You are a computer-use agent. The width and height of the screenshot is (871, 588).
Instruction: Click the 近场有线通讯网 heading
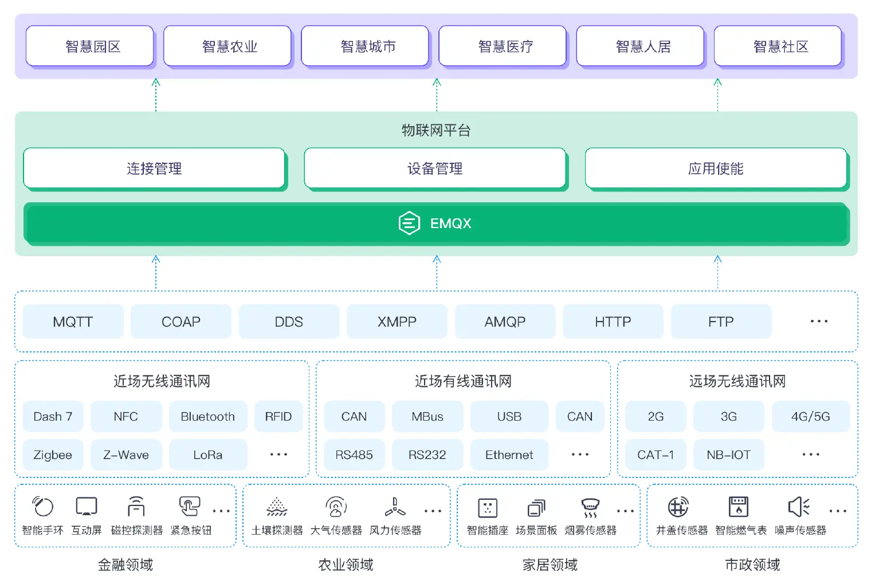tap(463, 381)
